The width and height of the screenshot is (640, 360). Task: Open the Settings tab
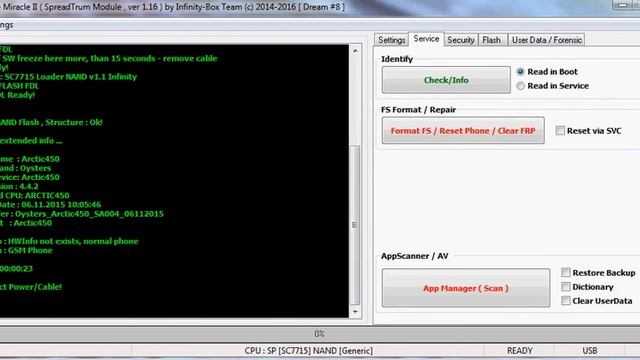click(x=391, y=40)
